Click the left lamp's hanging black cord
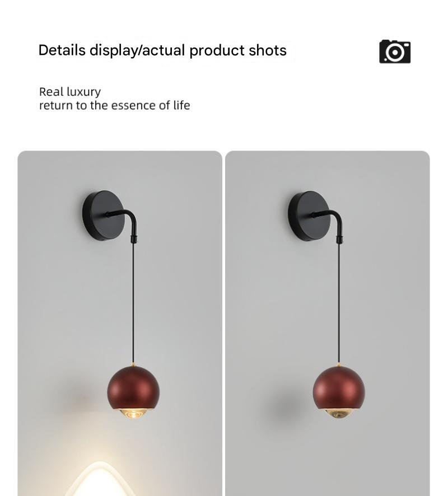Screen dimensions: 448x496 click(x=133, y=303)
